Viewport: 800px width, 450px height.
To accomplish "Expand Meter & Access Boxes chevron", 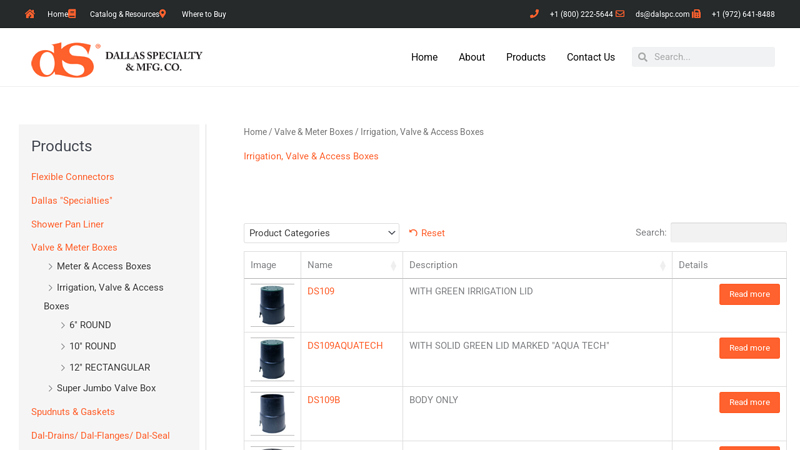I will click(x=51, y=266).
